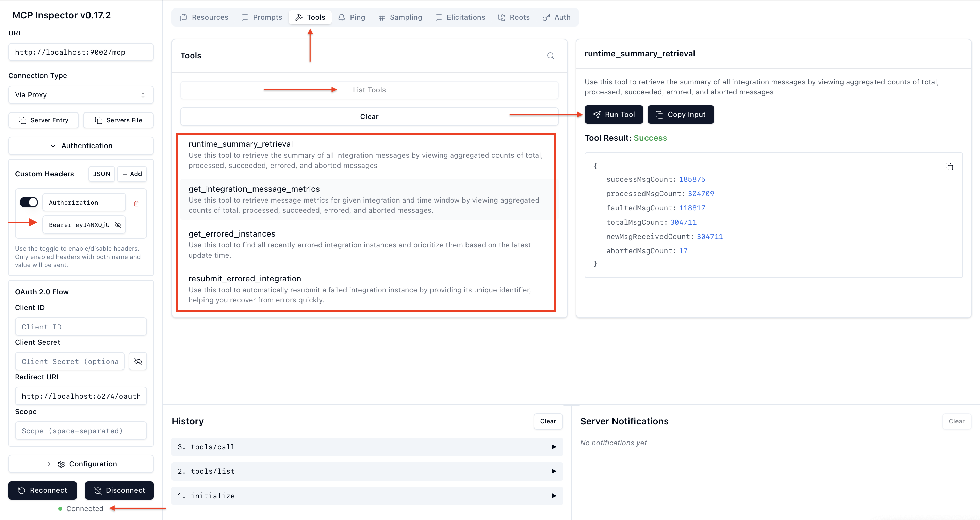Delete the Authorization header via the trash icon

click(136, 203)
